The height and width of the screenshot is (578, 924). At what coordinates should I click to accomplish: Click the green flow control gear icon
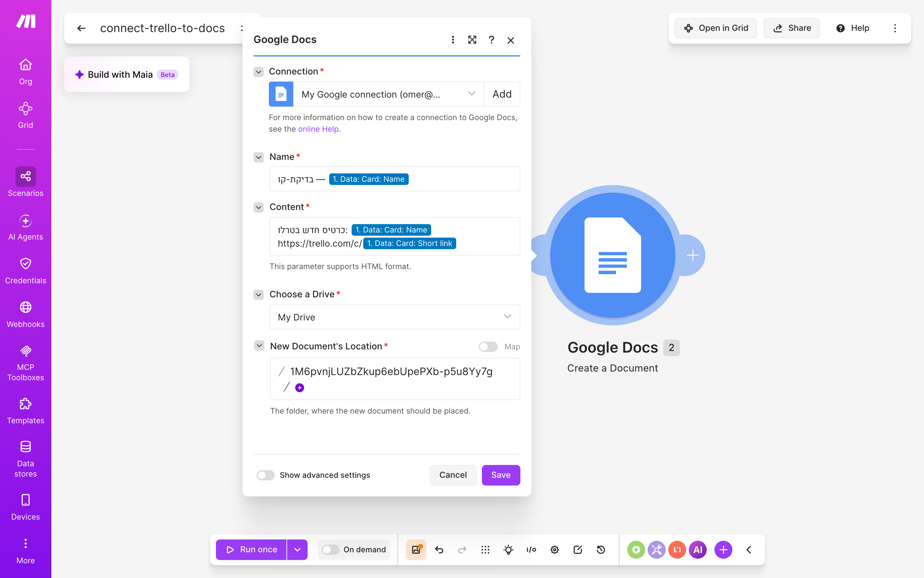pos(636,550)
